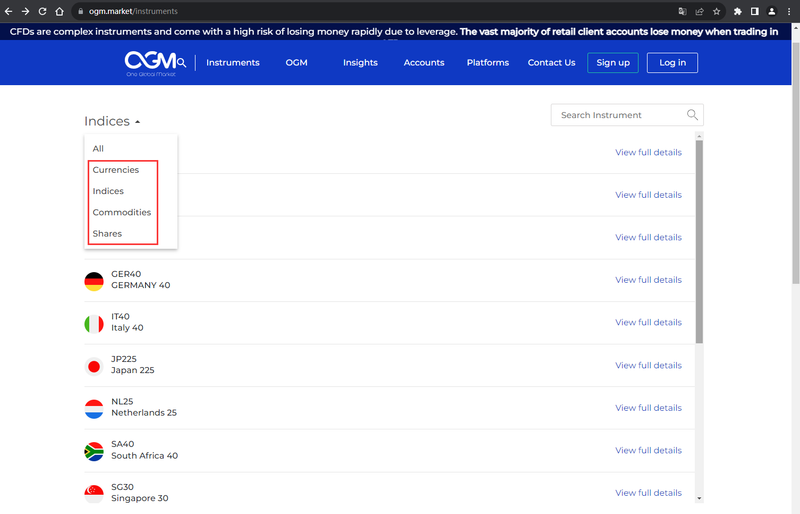The height and width of the screenshot is (514, 800).
Task: Open the translate page icon
Action: click(682, 11)
